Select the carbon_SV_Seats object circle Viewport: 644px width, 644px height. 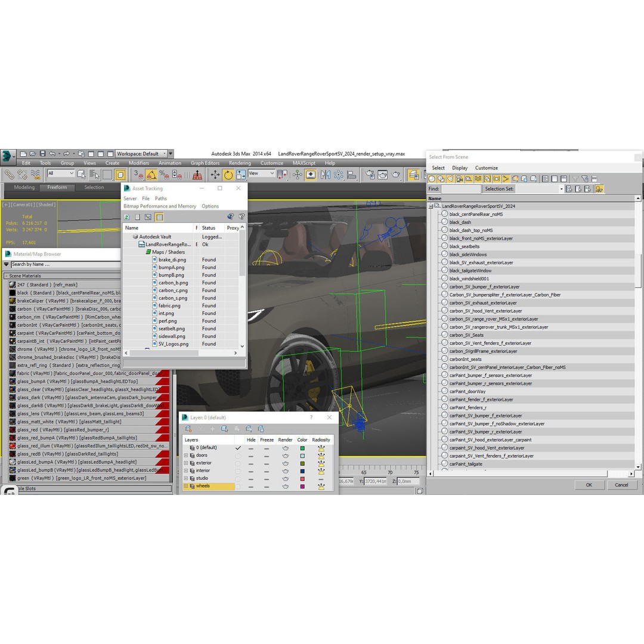pos(444,335)
